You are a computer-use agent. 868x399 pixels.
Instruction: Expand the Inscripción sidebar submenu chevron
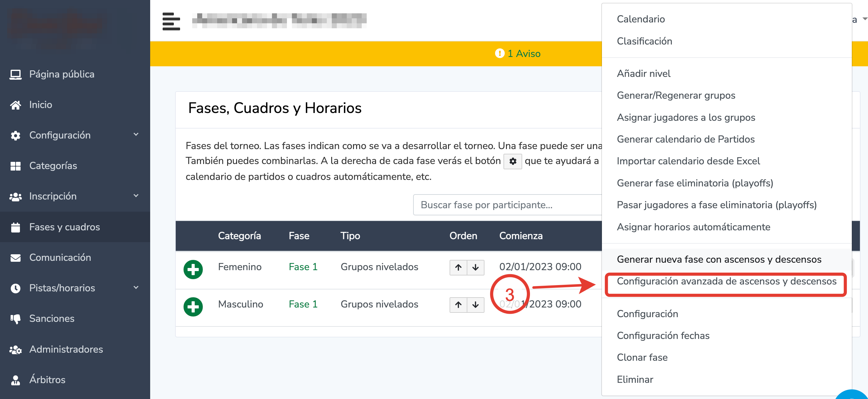tap(136, 196)
